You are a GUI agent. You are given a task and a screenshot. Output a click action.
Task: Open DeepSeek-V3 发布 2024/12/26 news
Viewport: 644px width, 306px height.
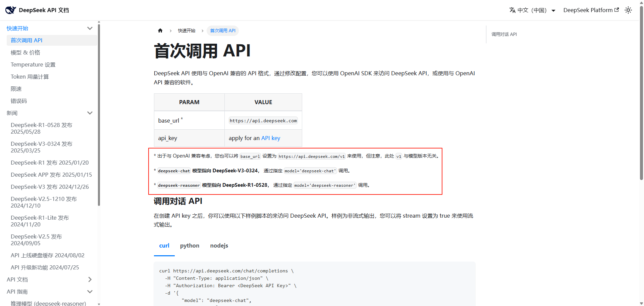50,187
